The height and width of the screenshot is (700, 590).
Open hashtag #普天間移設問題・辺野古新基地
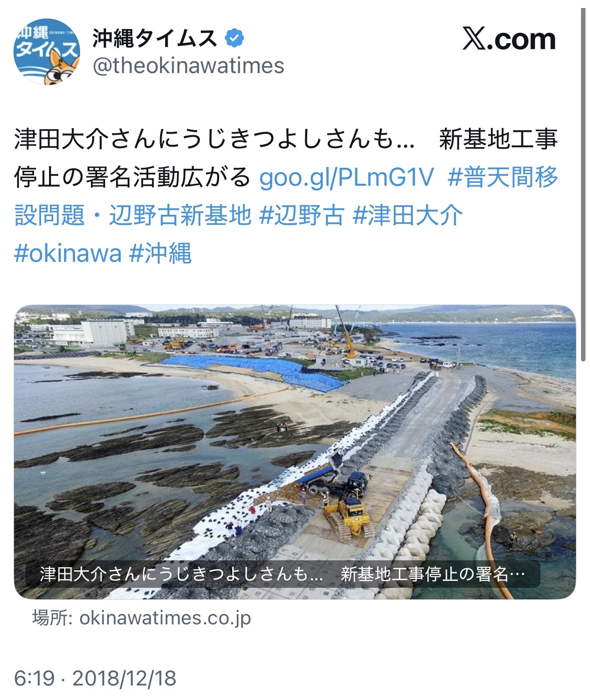pyautogui.click(x=286, y=196)
